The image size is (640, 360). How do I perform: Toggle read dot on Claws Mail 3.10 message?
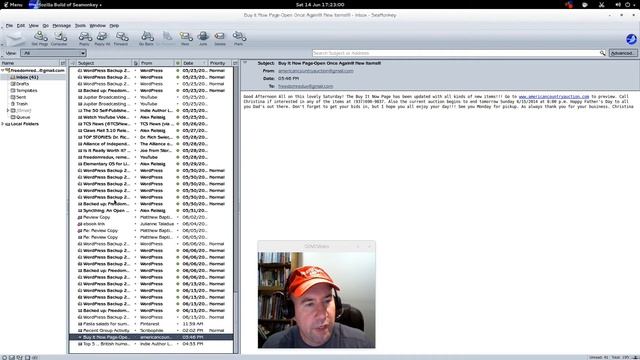tap(178, 131)
